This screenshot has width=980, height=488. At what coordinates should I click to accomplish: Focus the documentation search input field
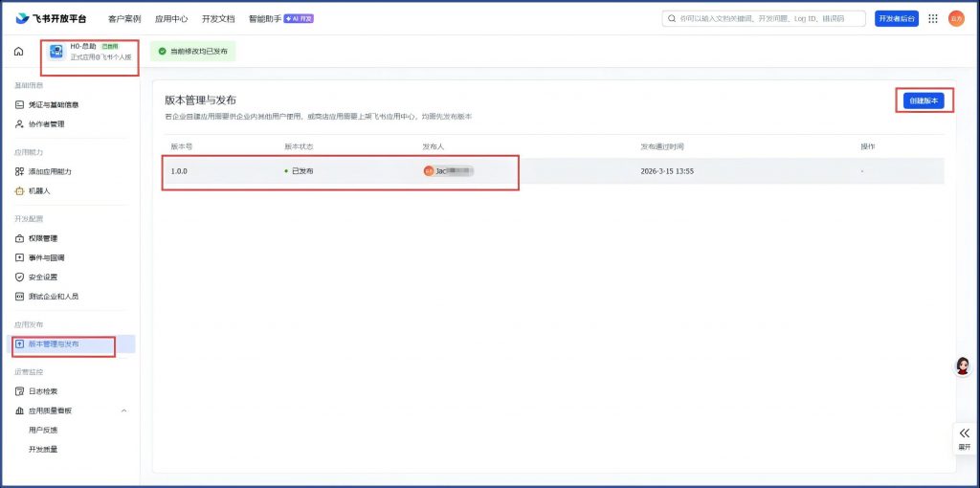(766, 18)
